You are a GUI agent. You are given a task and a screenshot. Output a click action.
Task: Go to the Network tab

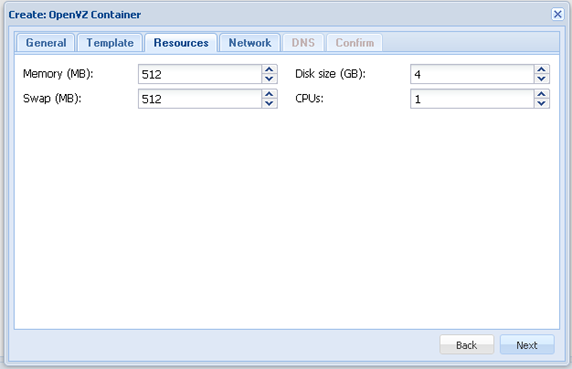point(250,43)
